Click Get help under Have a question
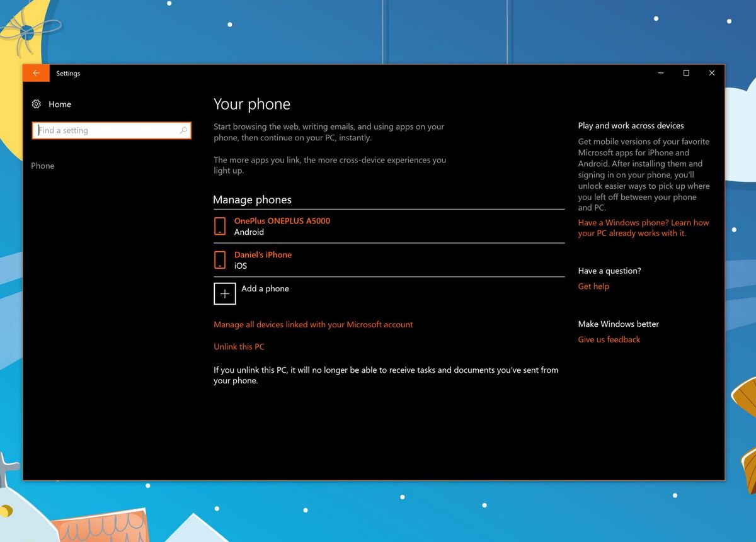This screenshot has width=756, height=542. click(593, 286)
